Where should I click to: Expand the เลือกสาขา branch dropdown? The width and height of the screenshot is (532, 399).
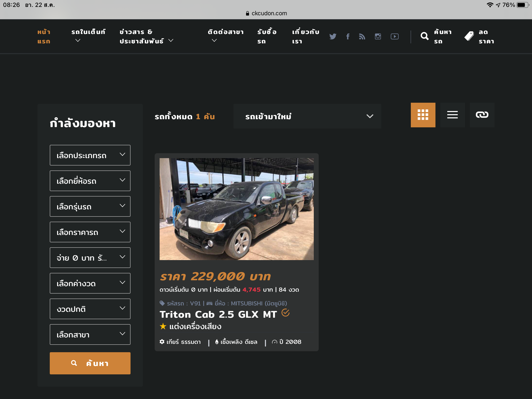point(90,334)
